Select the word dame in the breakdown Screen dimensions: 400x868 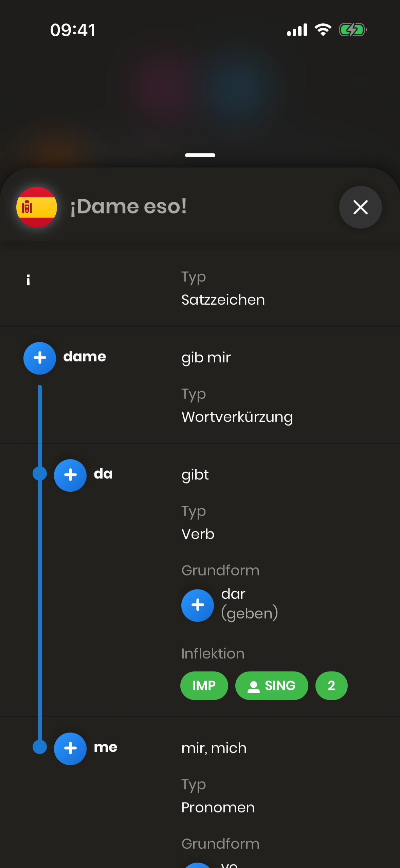pos(85,357)
